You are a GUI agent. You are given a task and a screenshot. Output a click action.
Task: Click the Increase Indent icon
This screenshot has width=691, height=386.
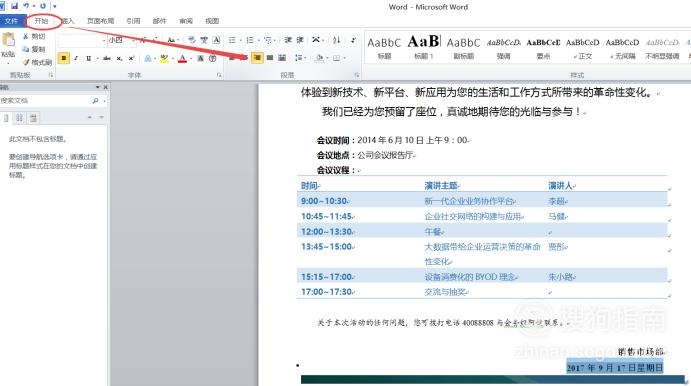(x=300, y=40)
